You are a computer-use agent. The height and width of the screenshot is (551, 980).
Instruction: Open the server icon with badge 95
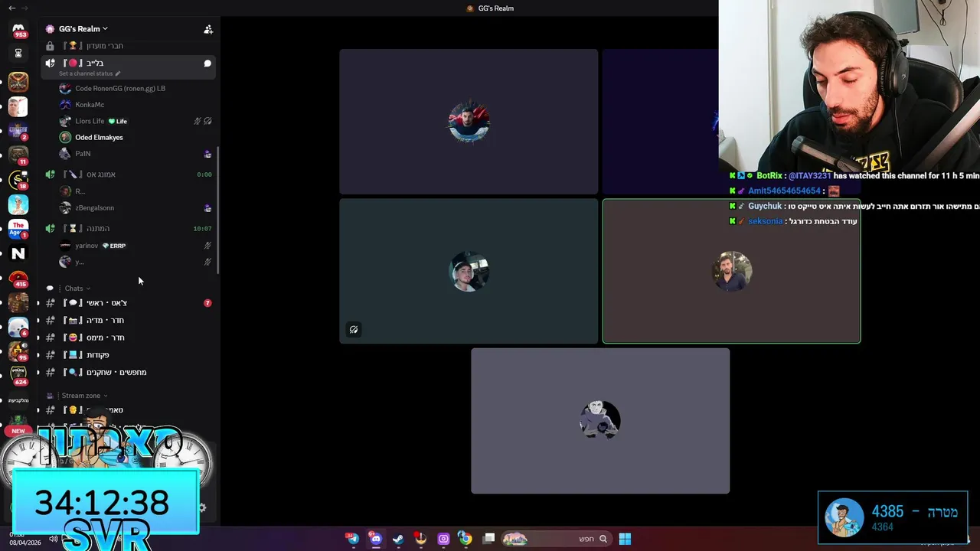tap(18, 351)
